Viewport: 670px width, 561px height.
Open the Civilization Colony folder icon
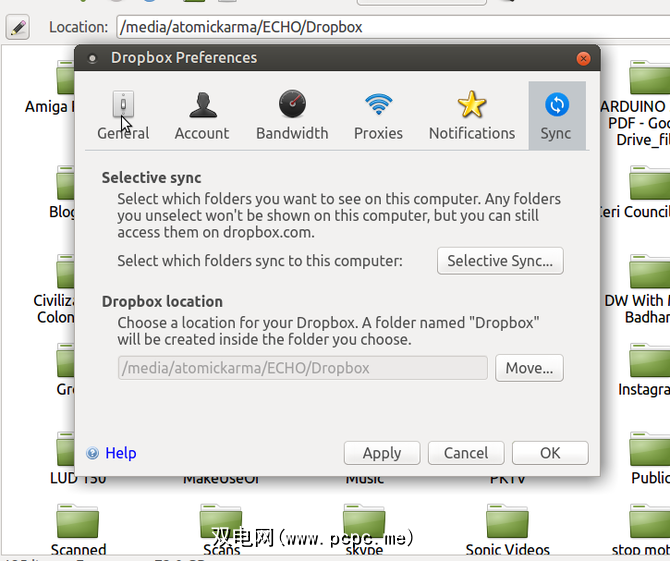(65, 271)
